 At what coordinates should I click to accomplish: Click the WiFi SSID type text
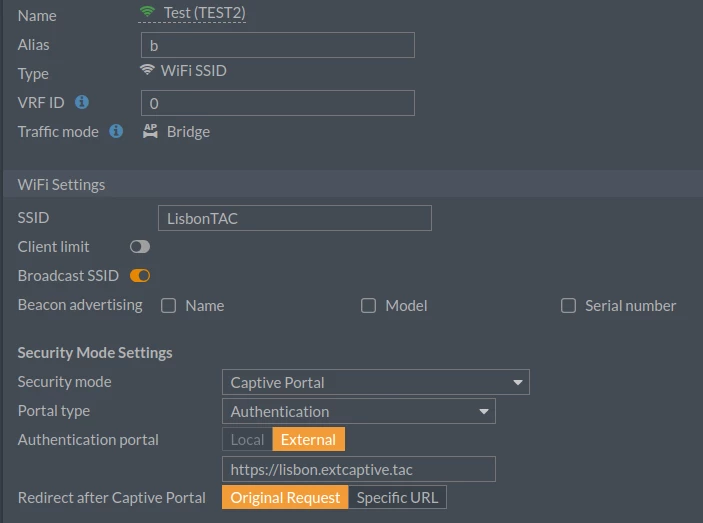pos(194,71)
